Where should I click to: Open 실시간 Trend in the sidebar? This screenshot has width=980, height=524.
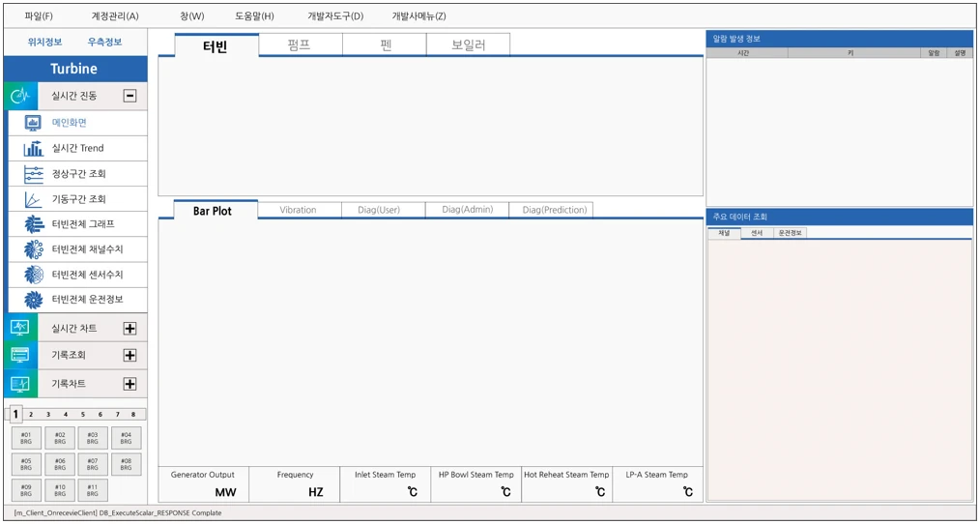tap(77, 149)
